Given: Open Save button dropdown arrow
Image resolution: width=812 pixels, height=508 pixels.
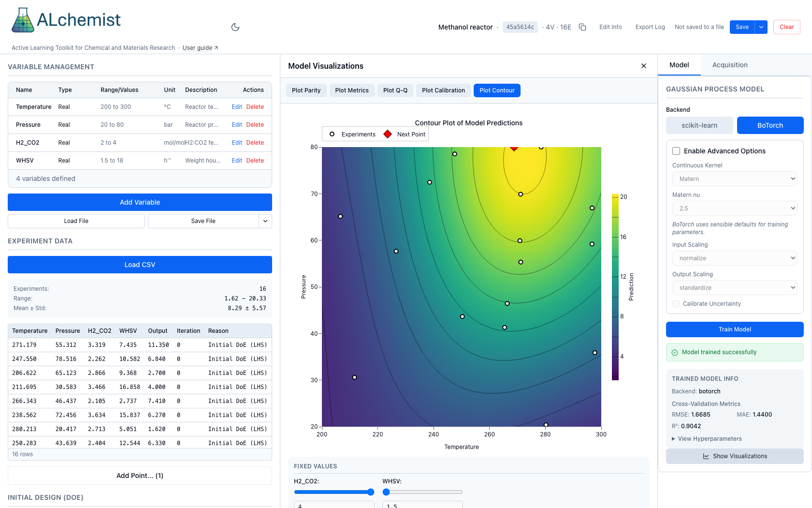Looking at the screenshot, I should [x=761, y=27].
